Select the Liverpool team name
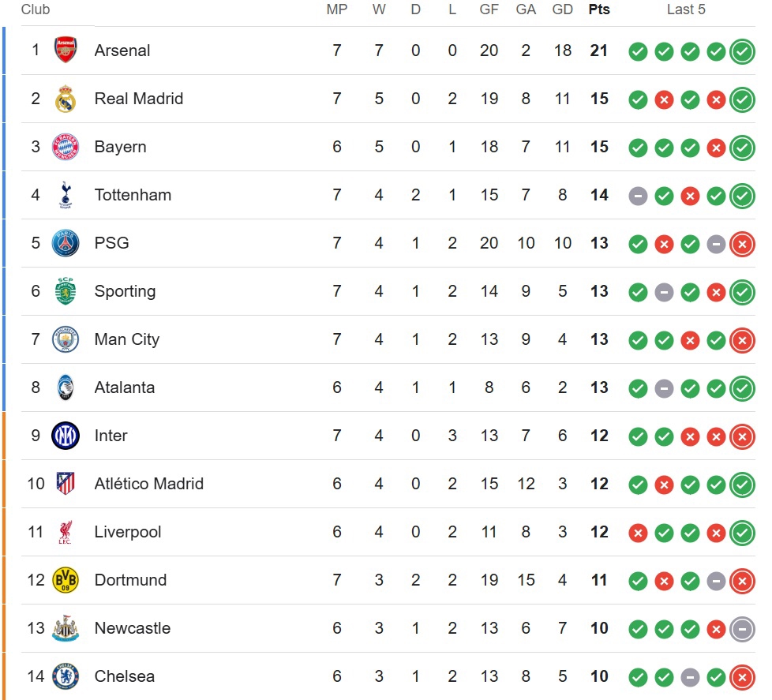 (128, 532)
